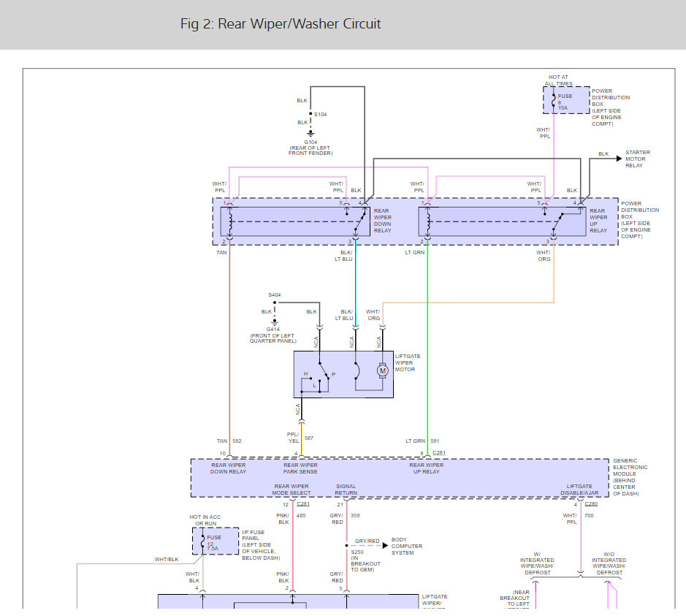This screenshot has width=686, height=616.
Task: Click the Hot At All Times label
Action: tap(561, 80)
